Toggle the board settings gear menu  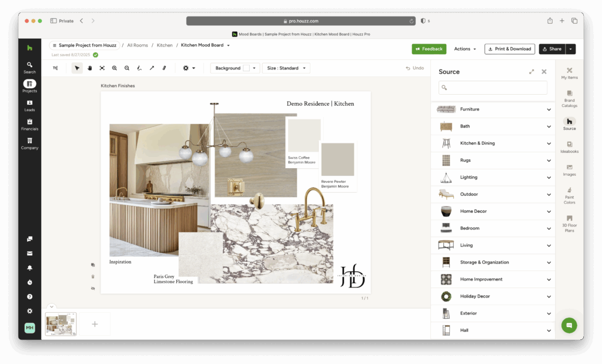click(186, 68)
